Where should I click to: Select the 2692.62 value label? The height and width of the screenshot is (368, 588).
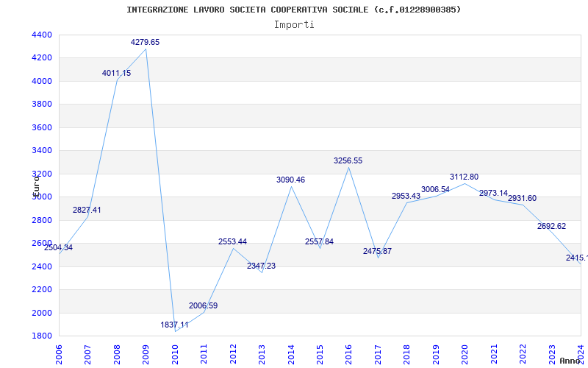pos(551,227)
